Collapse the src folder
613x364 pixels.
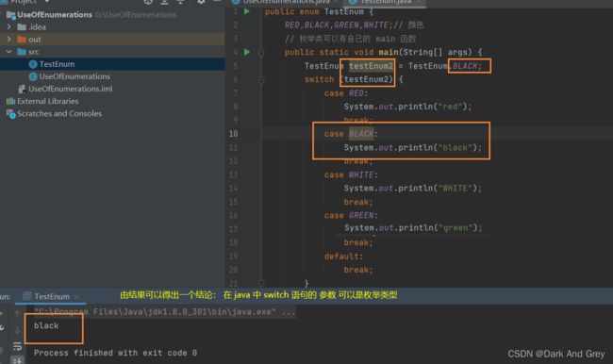(x=9, y=52)
